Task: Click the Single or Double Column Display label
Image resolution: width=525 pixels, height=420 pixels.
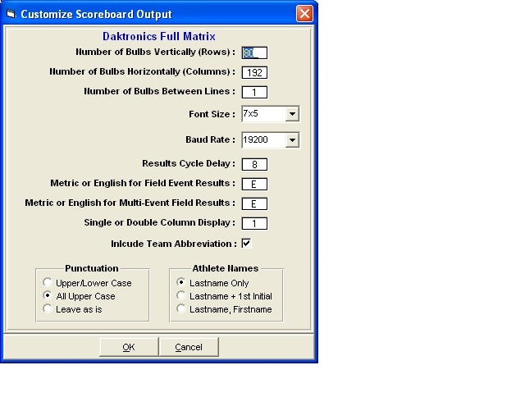Action: (x=160, y=223)
